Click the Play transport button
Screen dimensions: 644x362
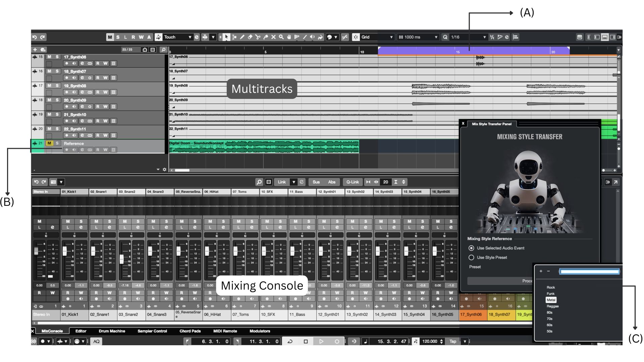point(321,342)
